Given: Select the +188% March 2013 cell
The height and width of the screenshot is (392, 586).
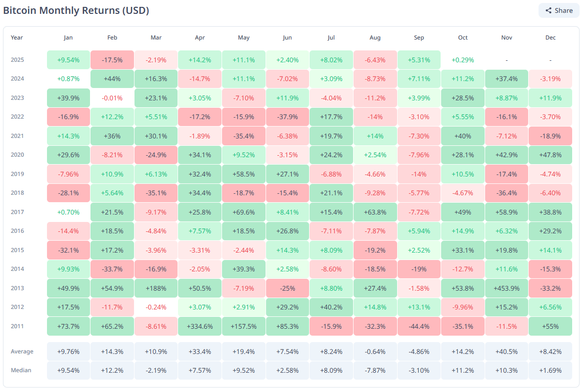Looking at the screenshot, I should coord(156,288).
